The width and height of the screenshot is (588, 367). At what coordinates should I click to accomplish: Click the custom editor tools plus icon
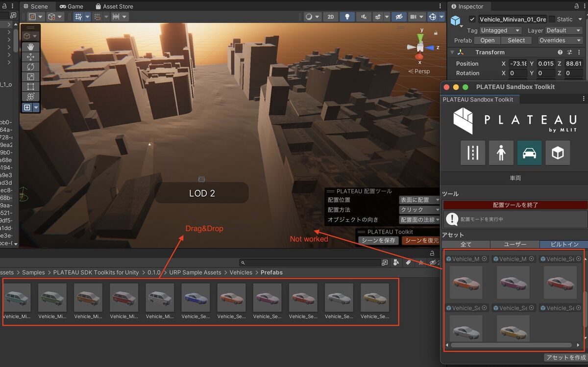27,107
